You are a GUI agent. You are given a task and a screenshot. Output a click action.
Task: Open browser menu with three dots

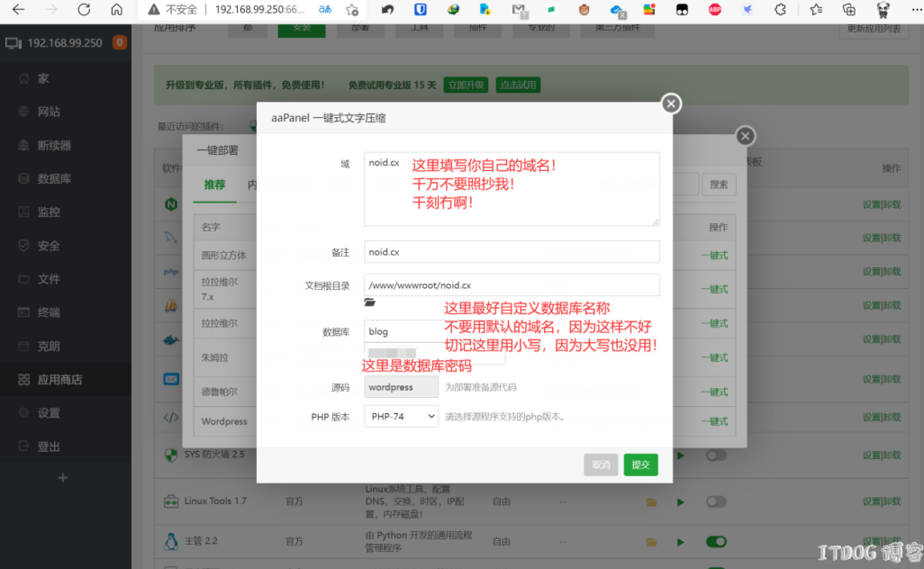point(916,9)
